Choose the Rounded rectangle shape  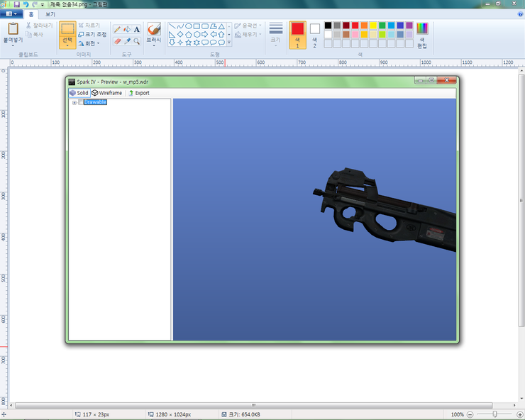pos(205,26)
